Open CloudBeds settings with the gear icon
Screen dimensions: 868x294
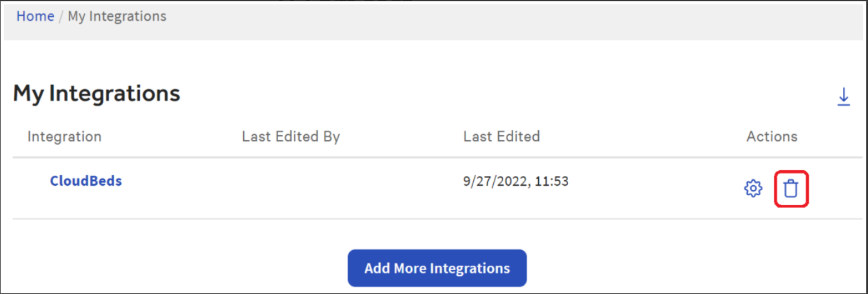point(753,189)
